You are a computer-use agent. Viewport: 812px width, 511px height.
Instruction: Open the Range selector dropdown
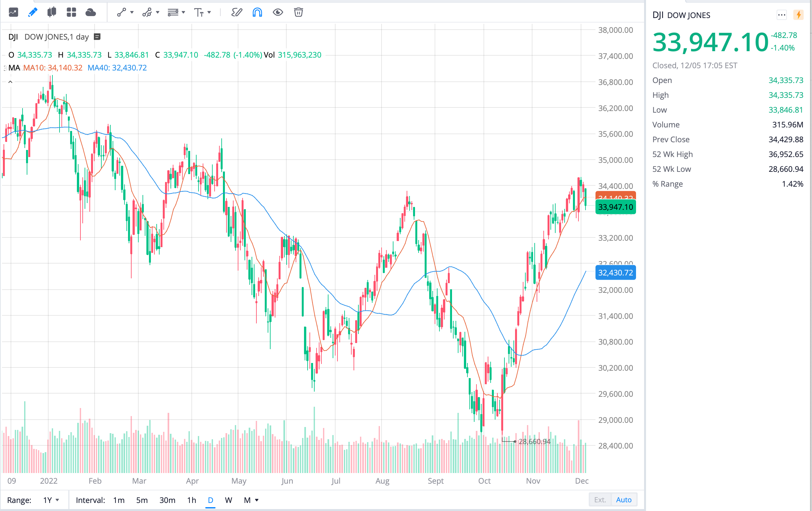(x=51, y=500)
